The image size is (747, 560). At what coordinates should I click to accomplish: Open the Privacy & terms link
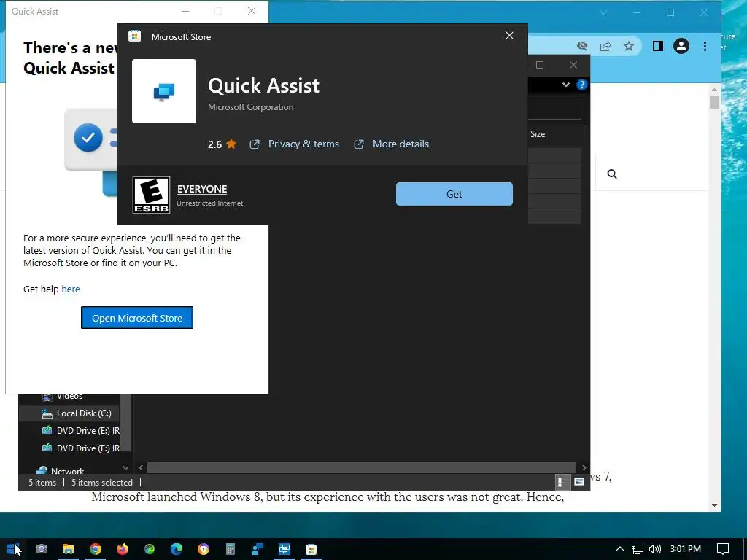point(303,144)
